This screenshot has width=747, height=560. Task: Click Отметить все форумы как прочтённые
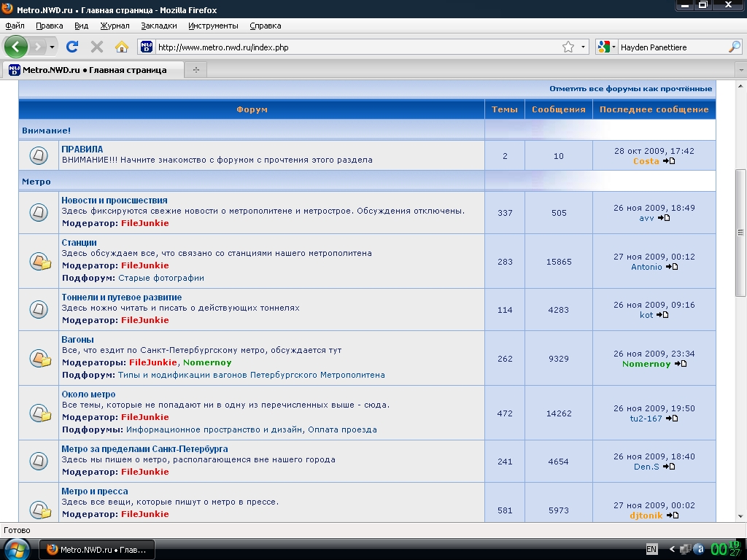630,88
